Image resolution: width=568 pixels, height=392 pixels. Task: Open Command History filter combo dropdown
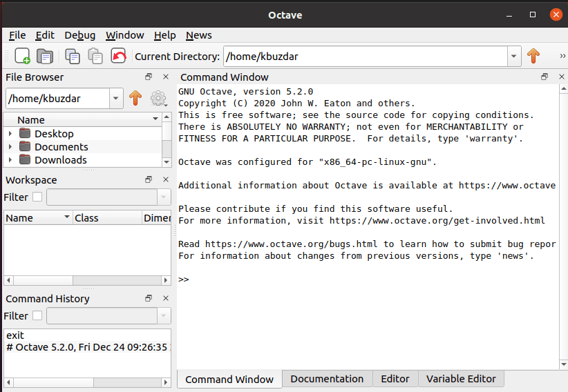tap(163, 315)
